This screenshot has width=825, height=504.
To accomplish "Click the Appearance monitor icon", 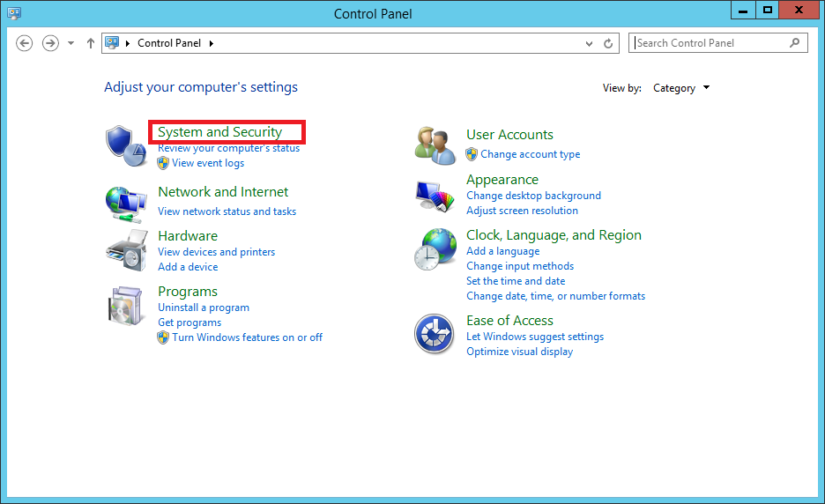I will point(435,195).
